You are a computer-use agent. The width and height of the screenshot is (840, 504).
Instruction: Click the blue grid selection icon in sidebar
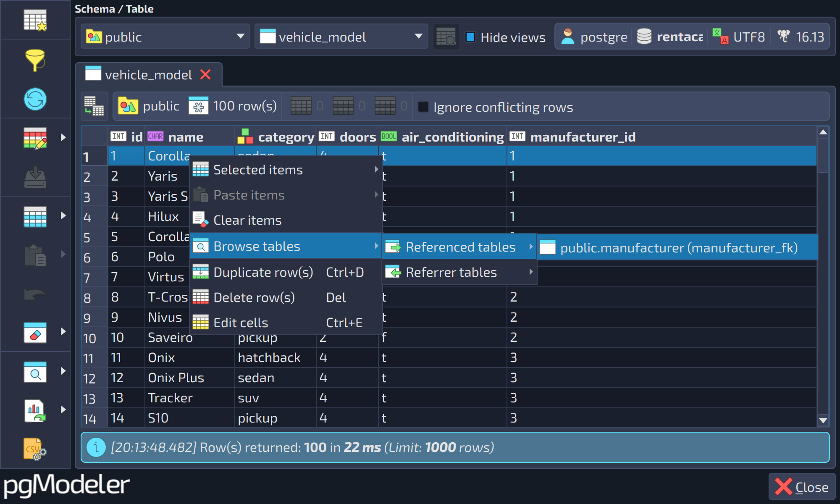tap(35, 216)
